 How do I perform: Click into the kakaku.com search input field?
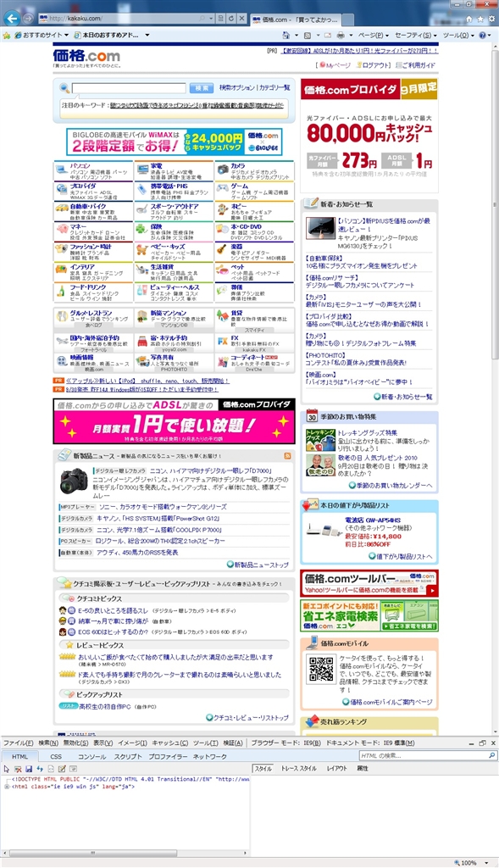[x=129, y=88]
